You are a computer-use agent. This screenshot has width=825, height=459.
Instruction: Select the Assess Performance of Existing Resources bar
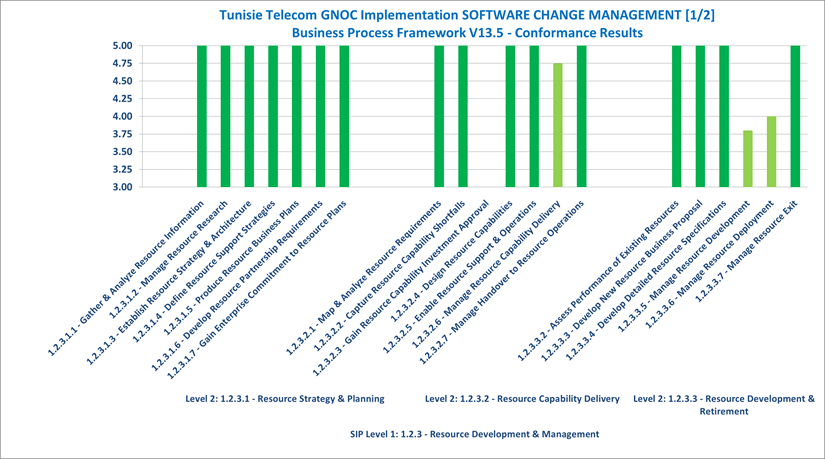click(677, 116)
